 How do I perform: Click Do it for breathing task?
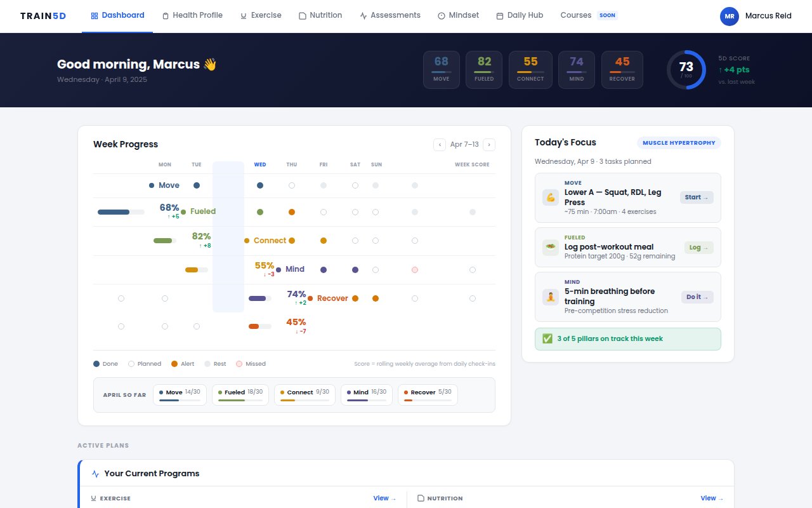point(697,297)
